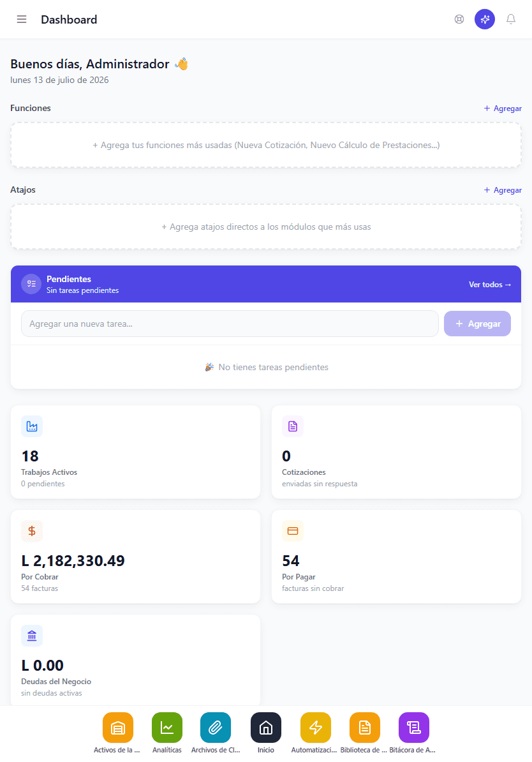This screenshot has width=532, height=762.
Task: Click the Por Pagar card icon
Action: [293, 531]
